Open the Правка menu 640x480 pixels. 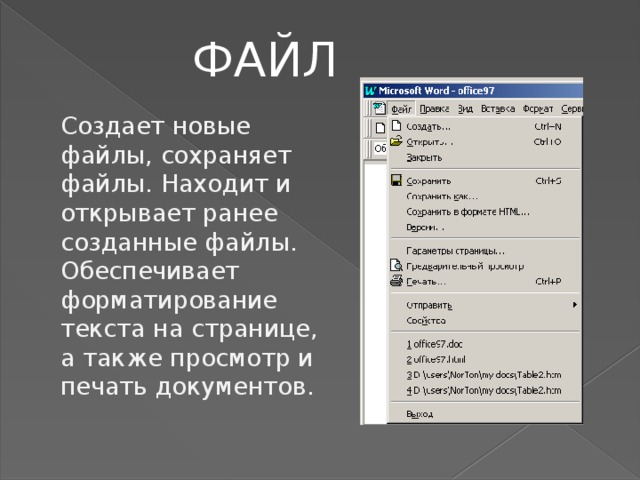click(434, 109)
